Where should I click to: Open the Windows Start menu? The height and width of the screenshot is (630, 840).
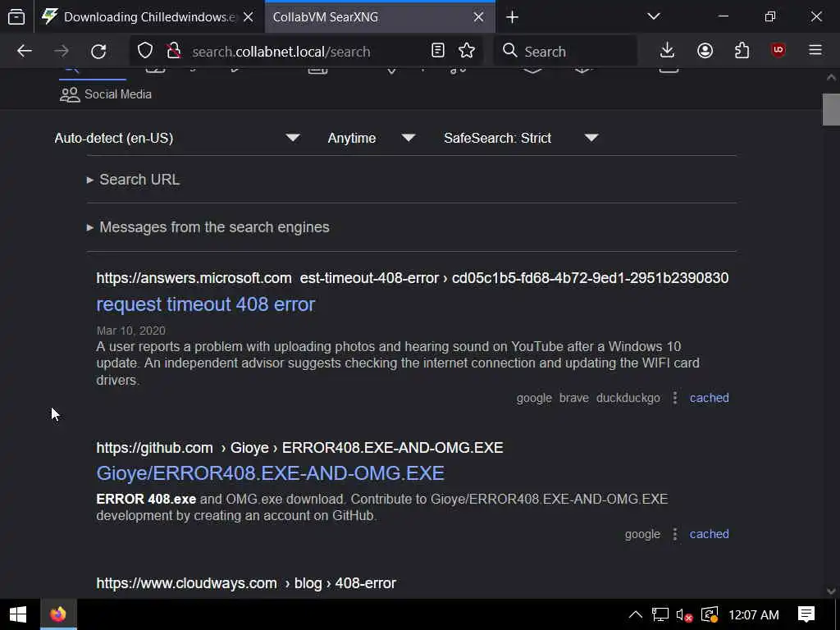click(19, 614)
